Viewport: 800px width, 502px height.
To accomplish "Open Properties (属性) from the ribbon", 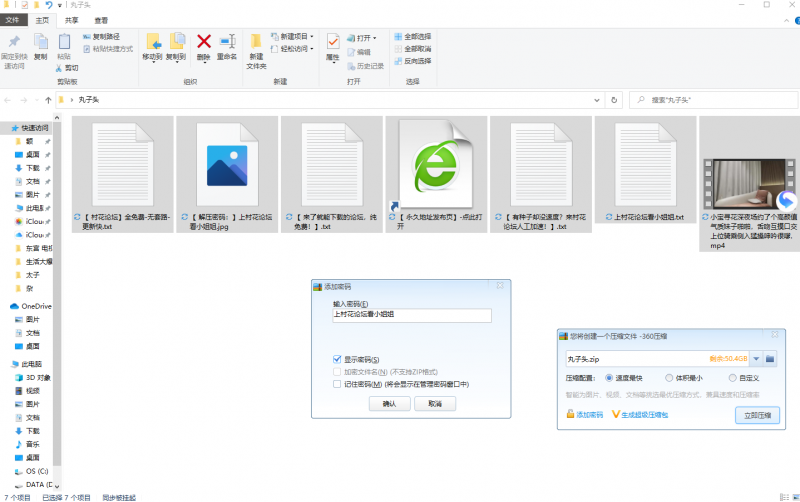I will point(333,43).
